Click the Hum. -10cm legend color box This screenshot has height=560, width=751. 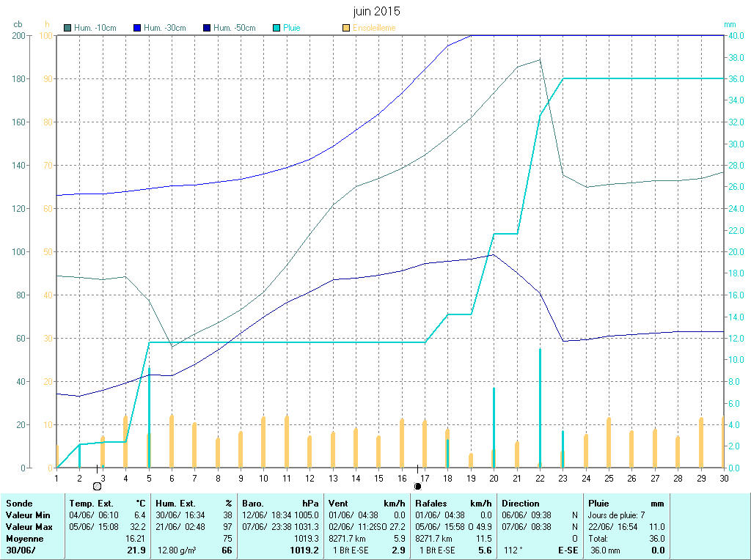pyautogui.click(x=68, y=28)
